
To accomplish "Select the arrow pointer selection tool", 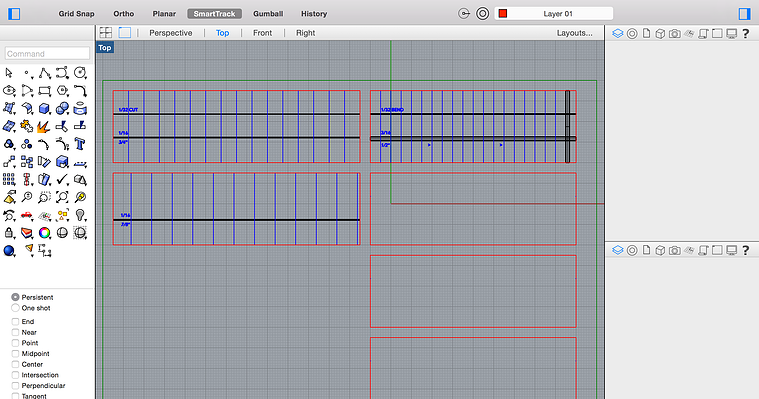I will (x=9, y=73).
